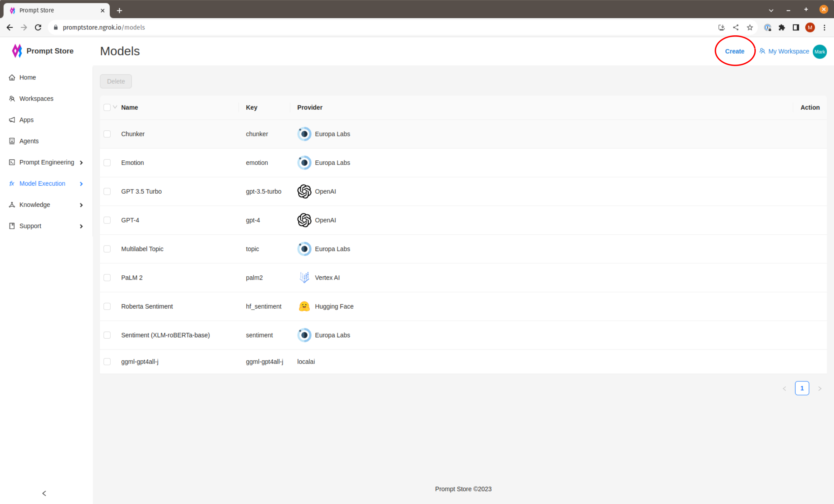
Task: Click the hf_sentiment key cell
Action: pos(264,306)
